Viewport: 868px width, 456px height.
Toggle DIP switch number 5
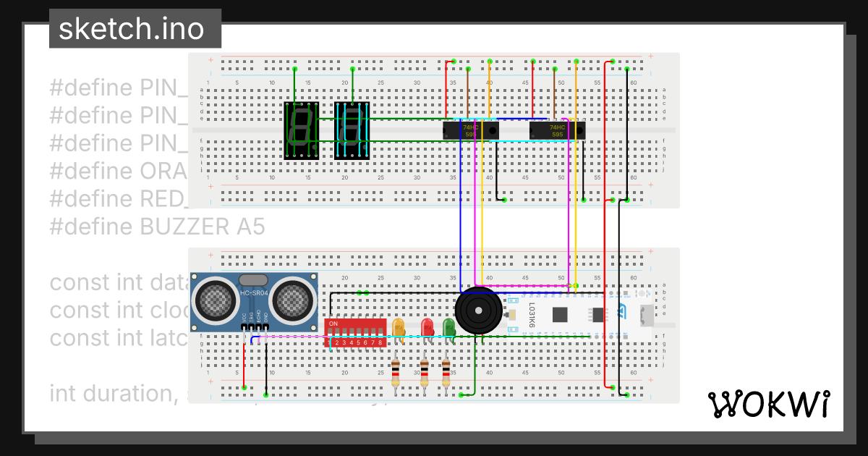[358, 333]
